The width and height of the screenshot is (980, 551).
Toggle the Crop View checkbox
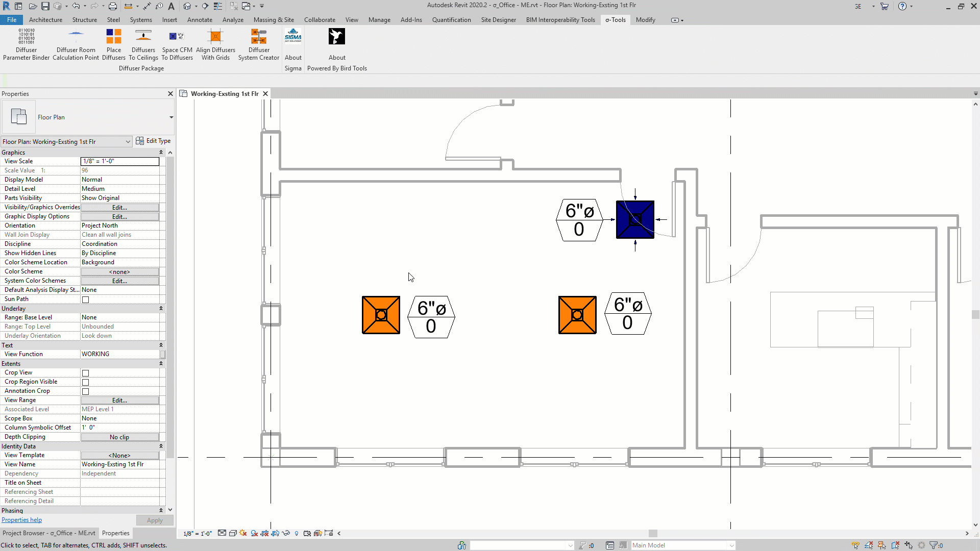click(86, 373)
